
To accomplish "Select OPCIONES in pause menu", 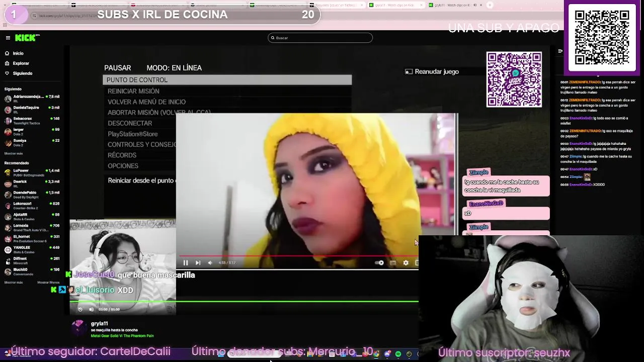I will point(123,166).
